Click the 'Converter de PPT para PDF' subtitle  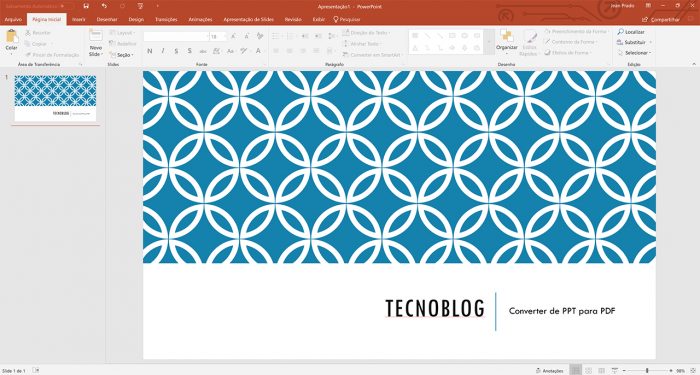[562, 311]
